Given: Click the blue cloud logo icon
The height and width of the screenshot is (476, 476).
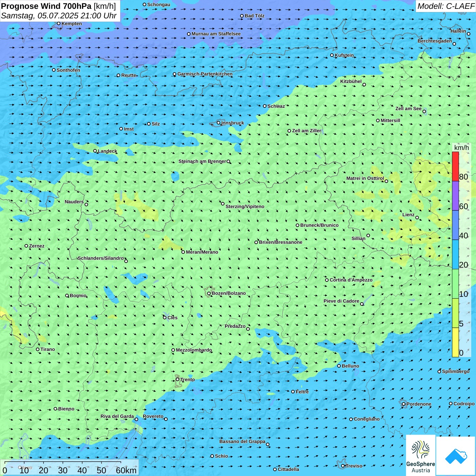Looking at the screenshot, I should [456, 455].
